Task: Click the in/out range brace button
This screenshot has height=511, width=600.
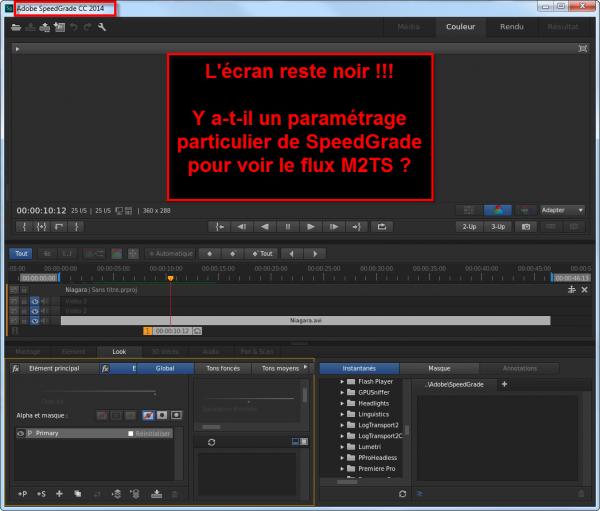Action: coord(41,227)
